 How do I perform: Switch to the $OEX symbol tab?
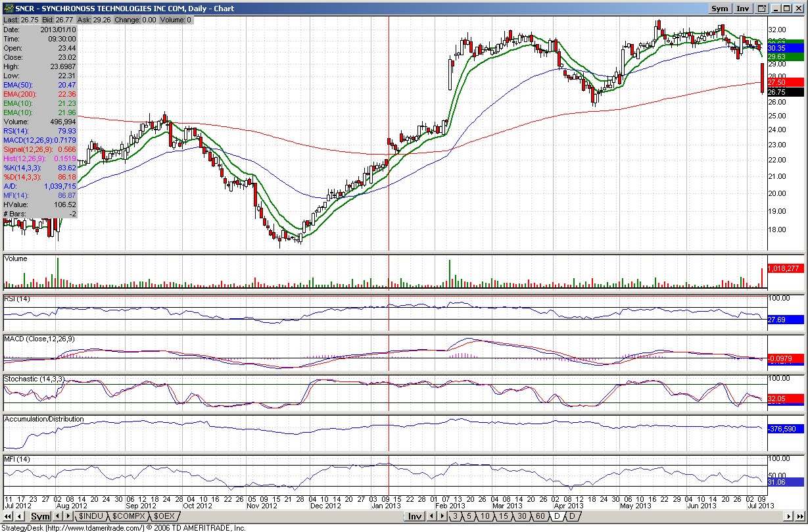tap(164, 516)
